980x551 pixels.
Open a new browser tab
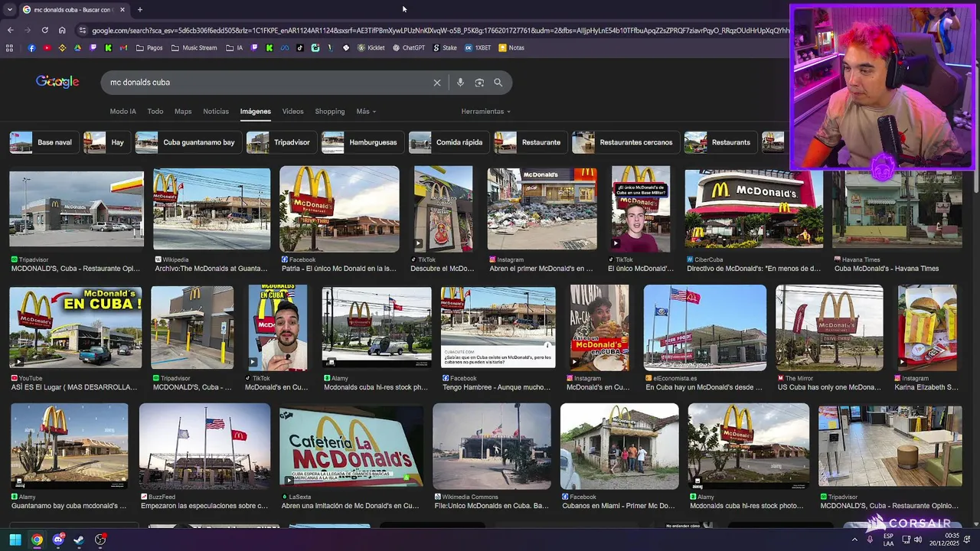click(x=139, y=10)
